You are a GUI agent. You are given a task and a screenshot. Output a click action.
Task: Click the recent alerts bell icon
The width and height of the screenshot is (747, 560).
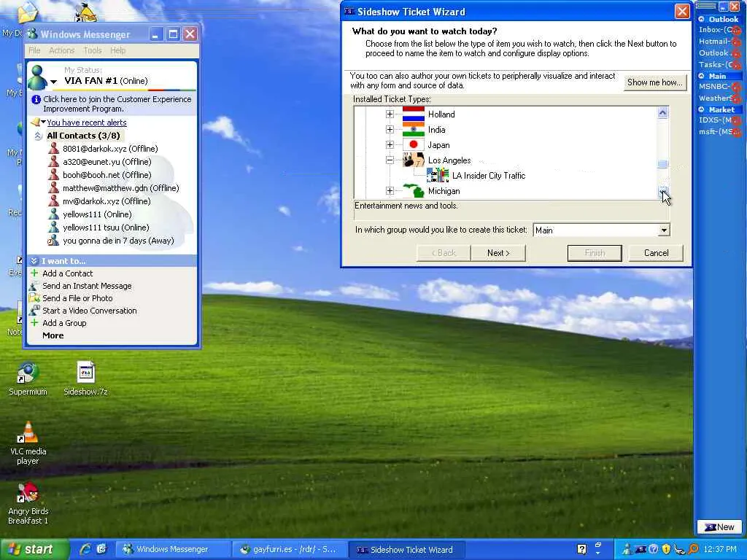[35, 122]
